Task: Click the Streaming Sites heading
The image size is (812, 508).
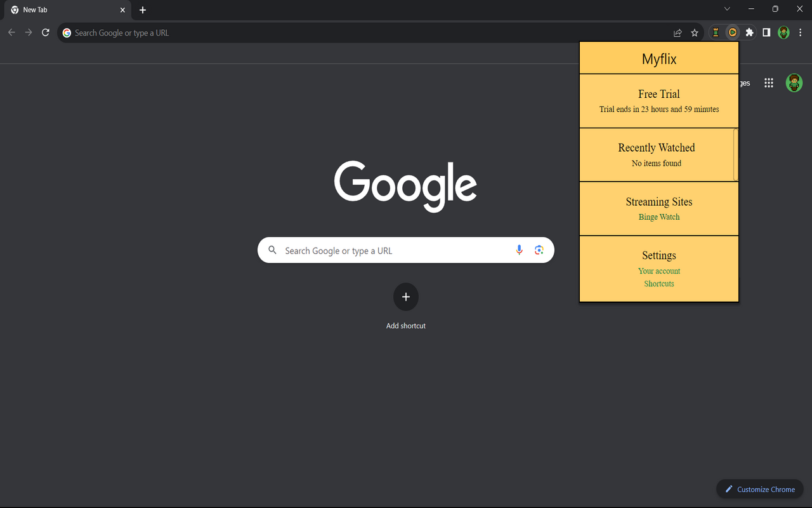Action: 659,202
